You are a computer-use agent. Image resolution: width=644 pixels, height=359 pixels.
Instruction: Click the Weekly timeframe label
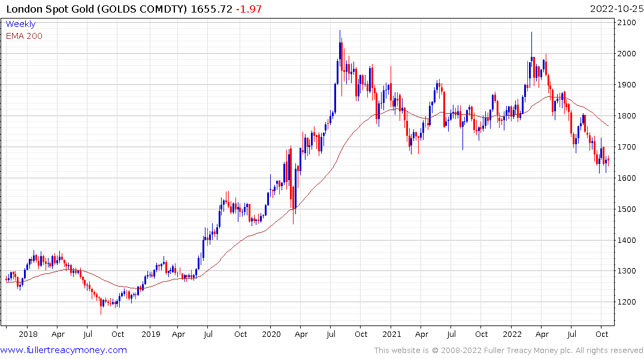tap(20, 24)
